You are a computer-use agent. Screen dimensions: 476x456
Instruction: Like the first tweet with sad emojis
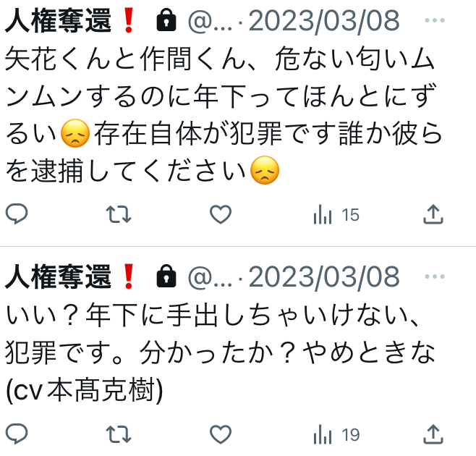221,214
